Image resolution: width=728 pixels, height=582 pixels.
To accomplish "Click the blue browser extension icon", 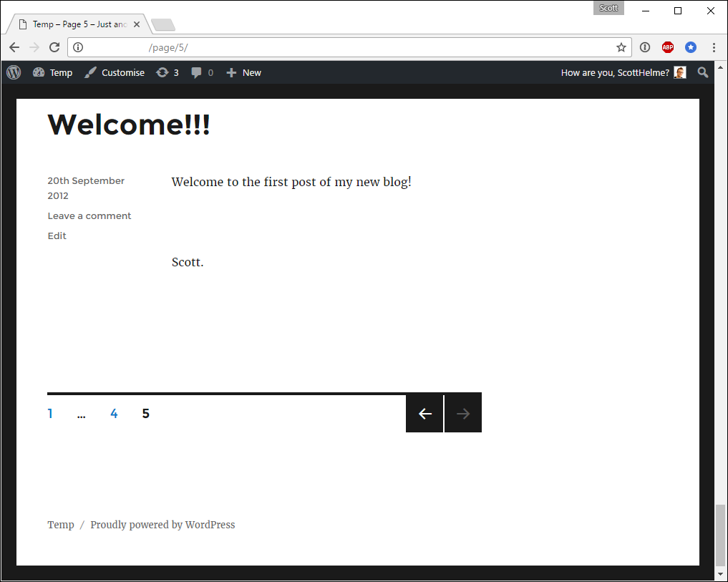I will click(x=690, y=47).
